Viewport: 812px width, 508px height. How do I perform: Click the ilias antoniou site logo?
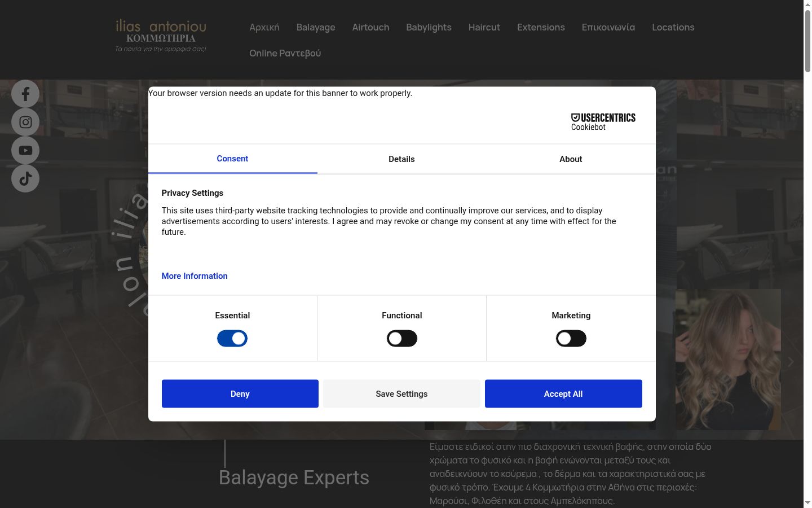point(161,36)
